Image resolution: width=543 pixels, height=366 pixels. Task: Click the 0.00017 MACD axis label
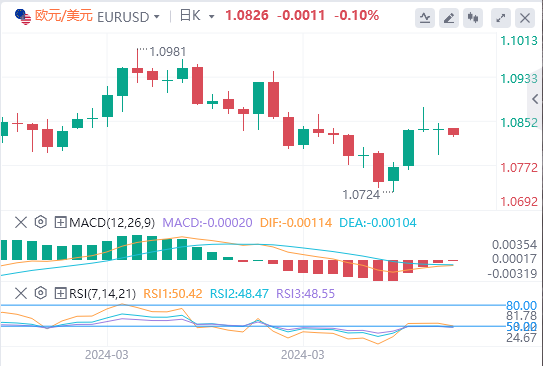pos(514,259)
